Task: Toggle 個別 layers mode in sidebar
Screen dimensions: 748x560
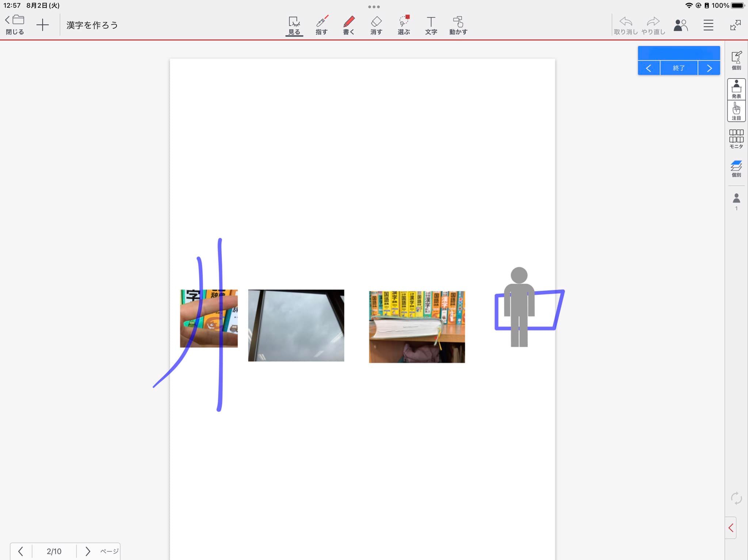Action: point(736,168)
